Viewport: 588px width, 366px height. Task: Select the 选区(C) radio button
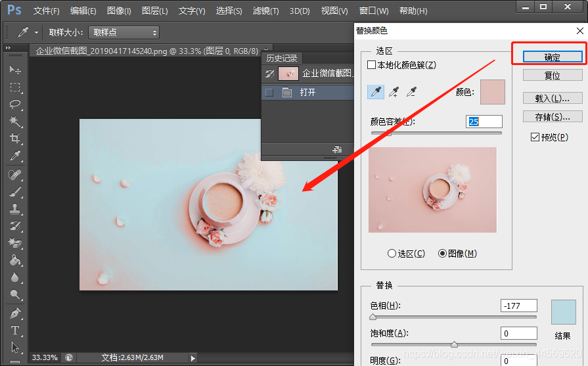[x=392, y=254]
